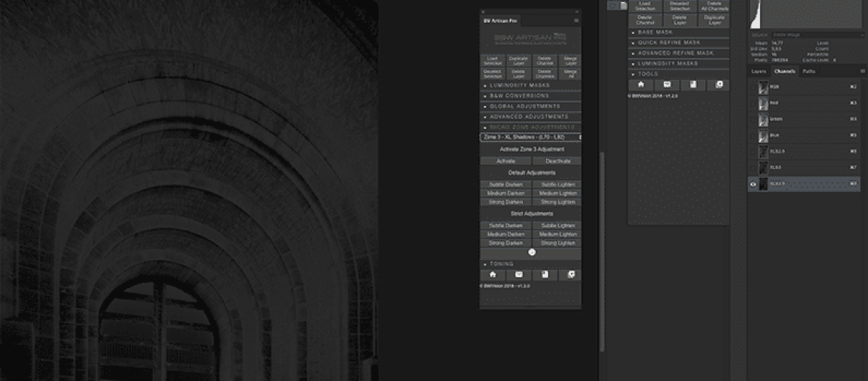Select the XLS3.5 channel thumbnail

point(764,184)
